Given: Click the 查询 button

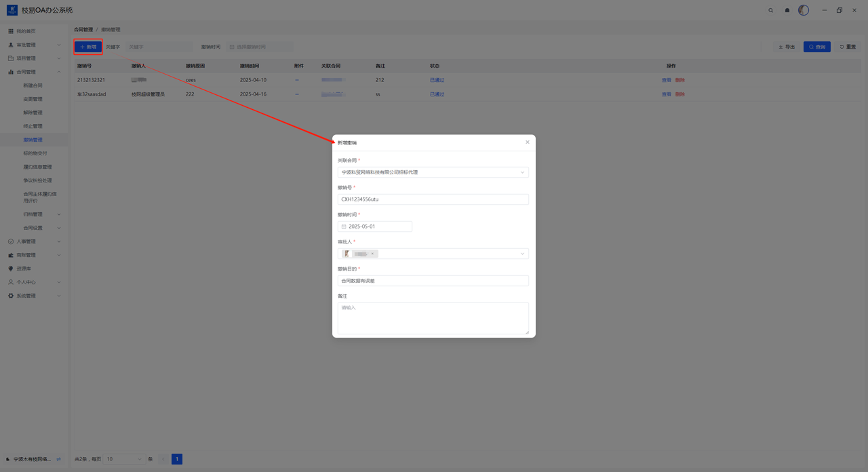Looking at the screenshot, I should [x=817, y=47].
